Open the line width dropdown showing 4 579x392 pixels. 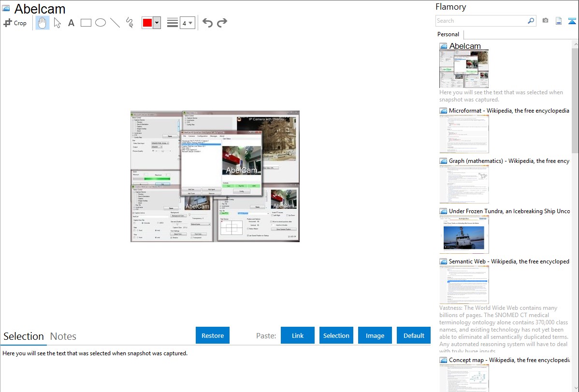[x=187, y=23]
